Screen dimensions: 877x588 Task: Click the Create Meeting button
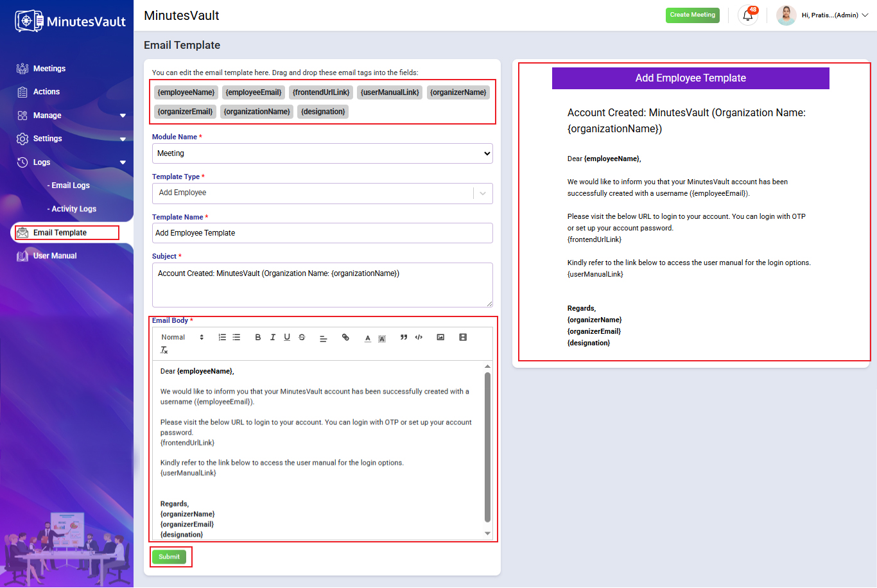tap(693, 15)
